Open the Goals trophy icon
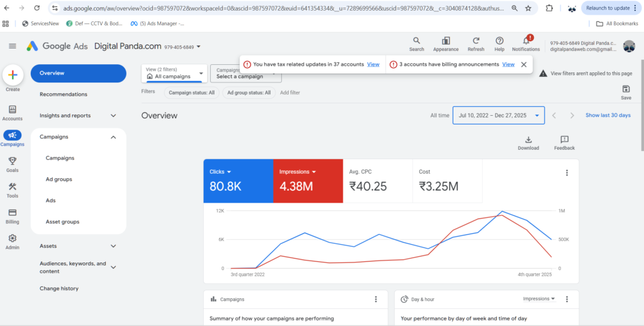This screenshot has width=644, height=326. 13,161
